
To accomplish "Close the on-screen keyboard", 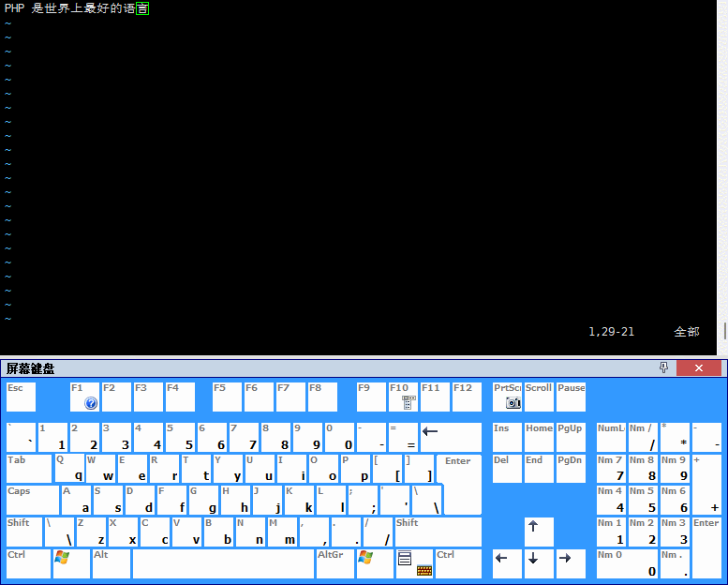I will pos(699,368).
